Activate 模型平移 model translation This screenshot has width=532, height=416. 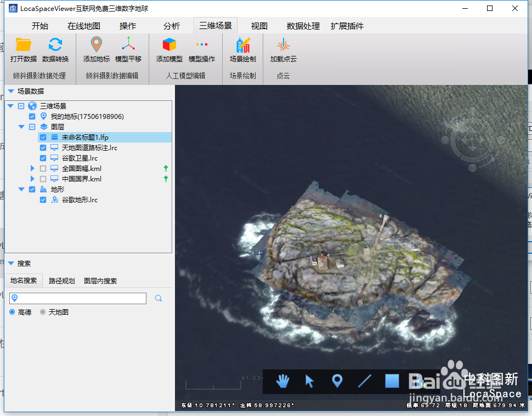tap(129, 49)
